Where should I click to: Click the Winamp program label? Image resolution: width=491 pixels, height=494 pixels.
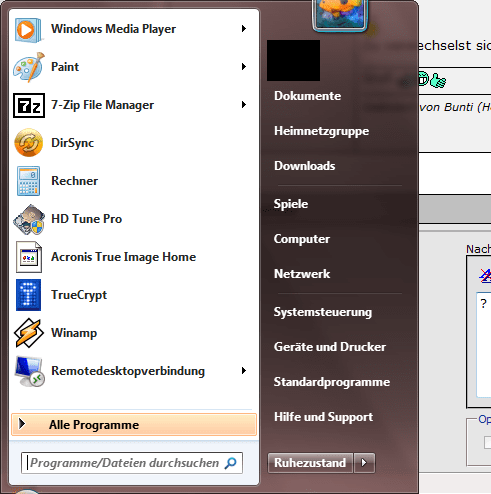click(74, 333)
